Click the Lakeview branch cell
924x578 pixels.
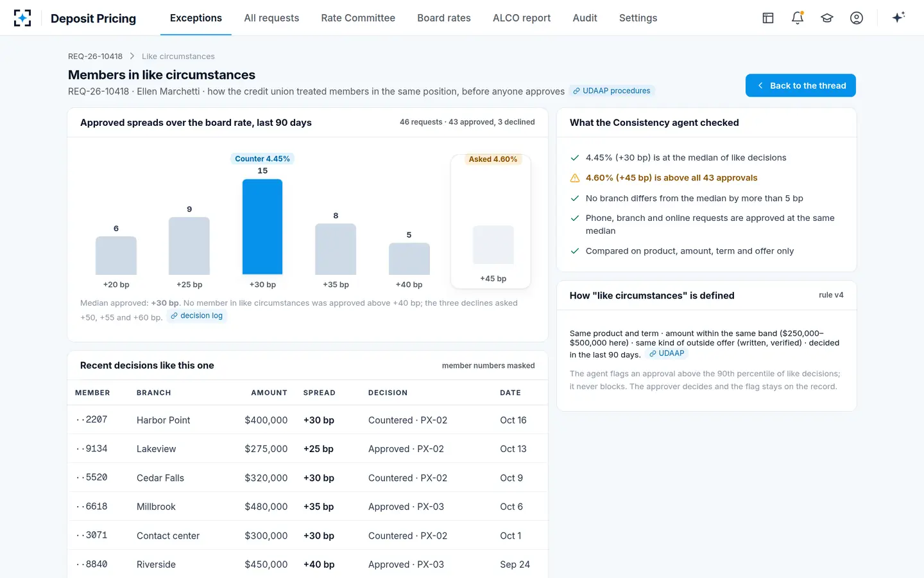pos(157,449)
